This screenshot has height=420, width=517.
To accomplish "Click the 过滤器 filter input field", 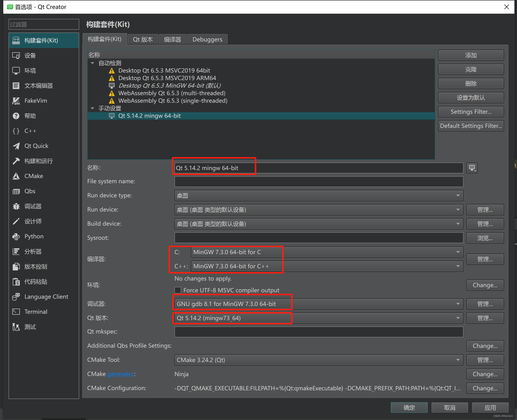I will [x=44, y=24].
